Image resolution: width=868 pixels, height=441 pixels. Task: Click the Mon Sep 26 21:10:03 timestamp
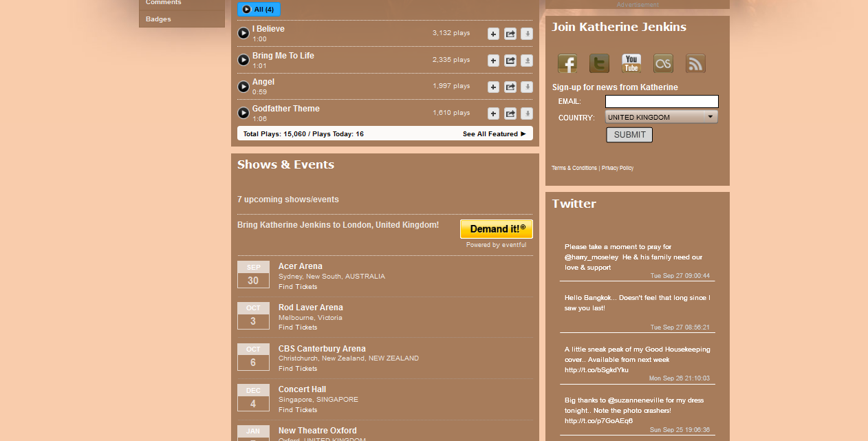[x=680, y=378]
